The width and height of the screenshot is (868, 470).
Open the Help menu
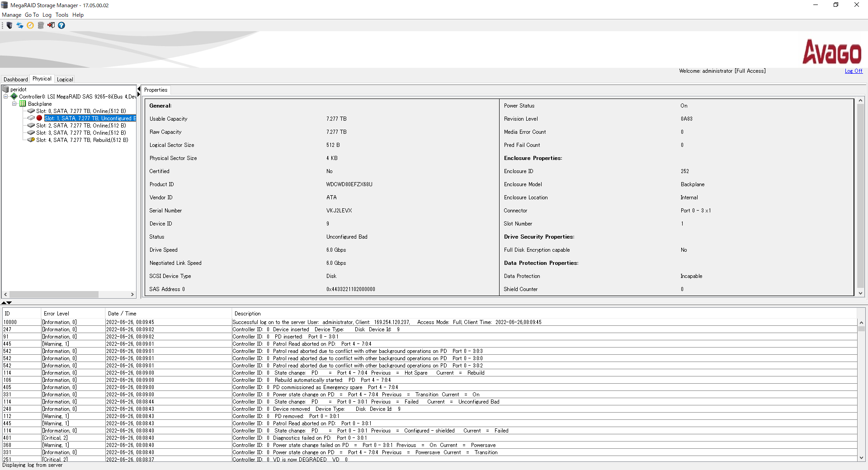pos(78,15)
